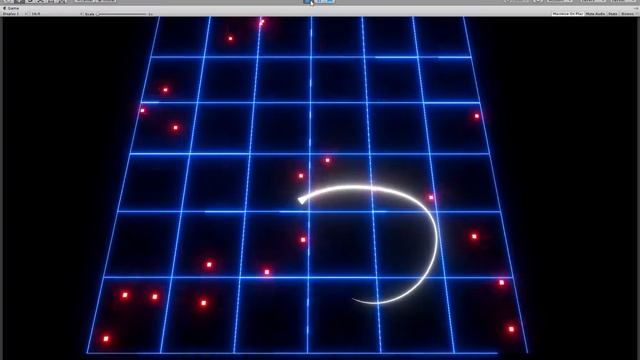The width and height of the screenshot is (640, 360).
Task: Open the Gizmos menu
Action: tap(629, 14)
